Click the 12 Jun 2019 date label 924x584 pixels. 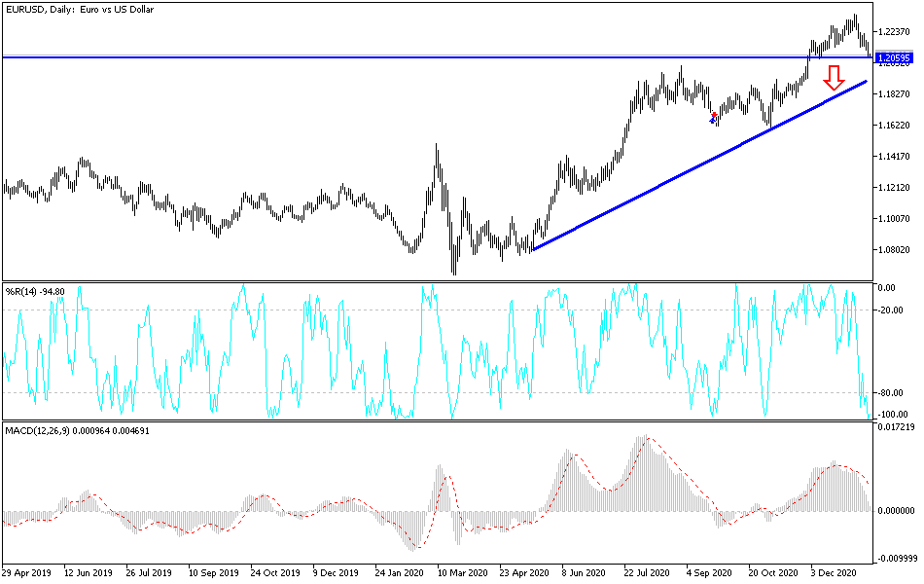89,572
